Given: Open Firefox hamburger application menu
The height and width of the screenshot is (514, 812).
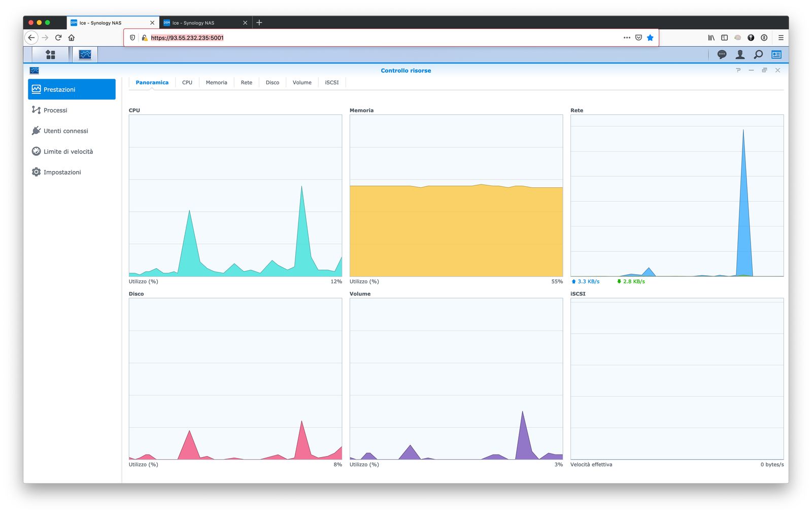Looking at the screenshot, I should (x=781, y=38).
